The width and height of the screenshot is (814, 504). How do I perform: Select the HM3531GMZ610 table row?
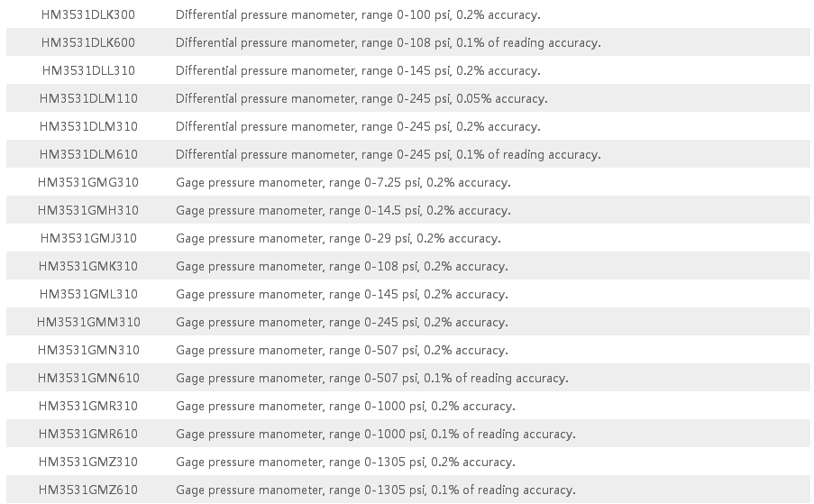pos(408,490)
